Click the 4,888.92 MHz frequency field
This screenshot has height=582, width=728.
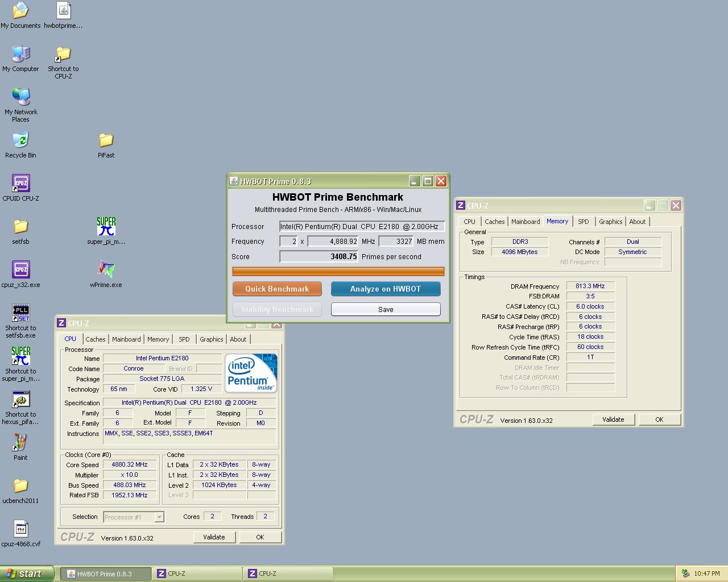click(x=333, y=242)
